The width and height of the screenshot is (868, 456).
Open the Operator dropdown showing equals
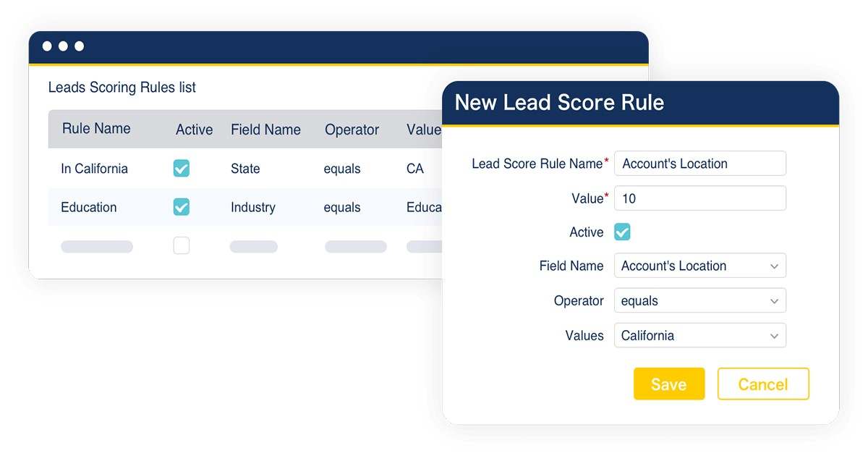click(x=699, y=300)
